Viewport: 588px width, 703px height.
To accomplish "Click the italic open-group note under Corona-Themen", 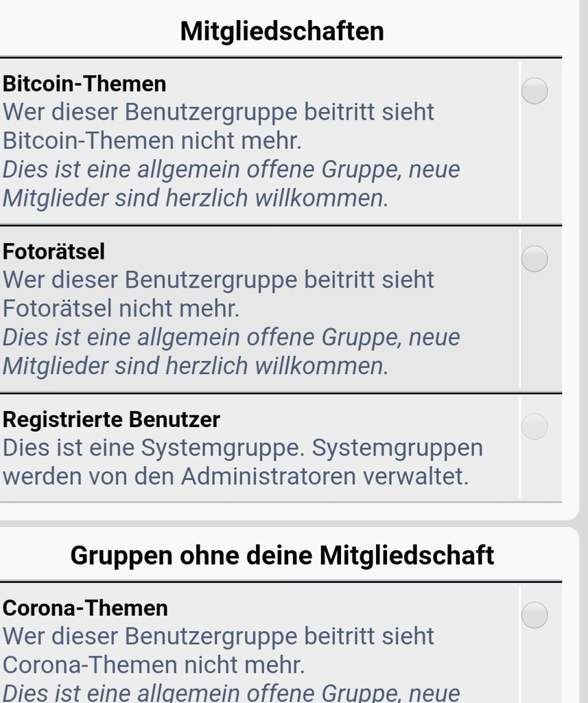I will click(x=231, y=693).
